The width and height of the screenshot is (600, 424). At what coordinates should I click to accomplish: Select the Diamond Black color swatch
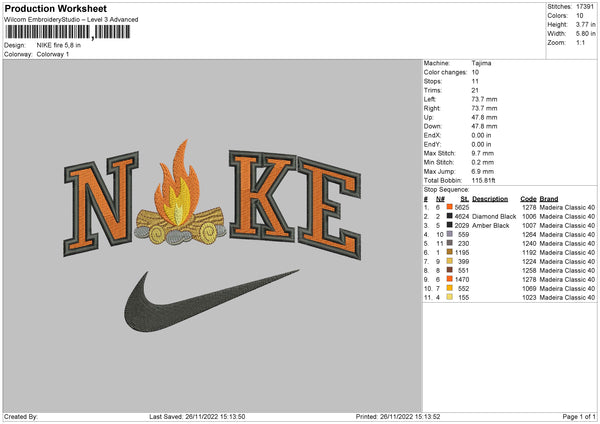coord(450,216)
